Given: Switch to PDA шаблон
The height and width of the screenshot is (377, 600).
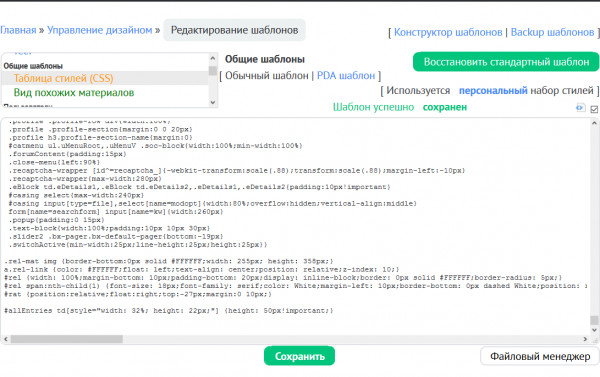Looking at the screenshot, I should (x=346, y=76).
